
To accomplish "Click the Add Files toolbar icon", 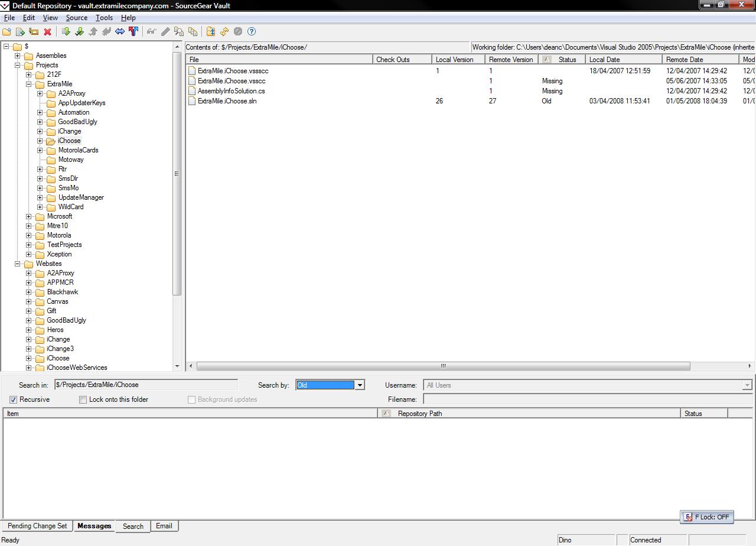I will pyautogui.click(x=20, y=31).
